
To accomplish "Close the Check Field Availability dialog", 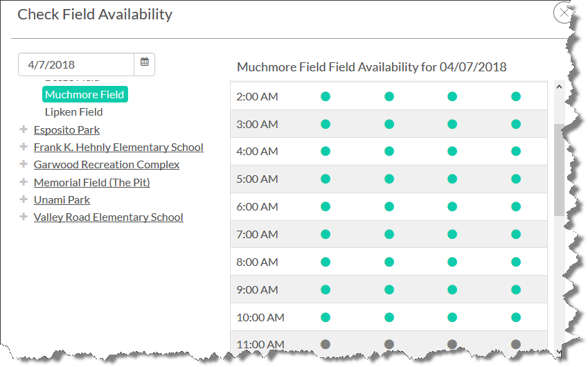I will (x=564, y=13).
